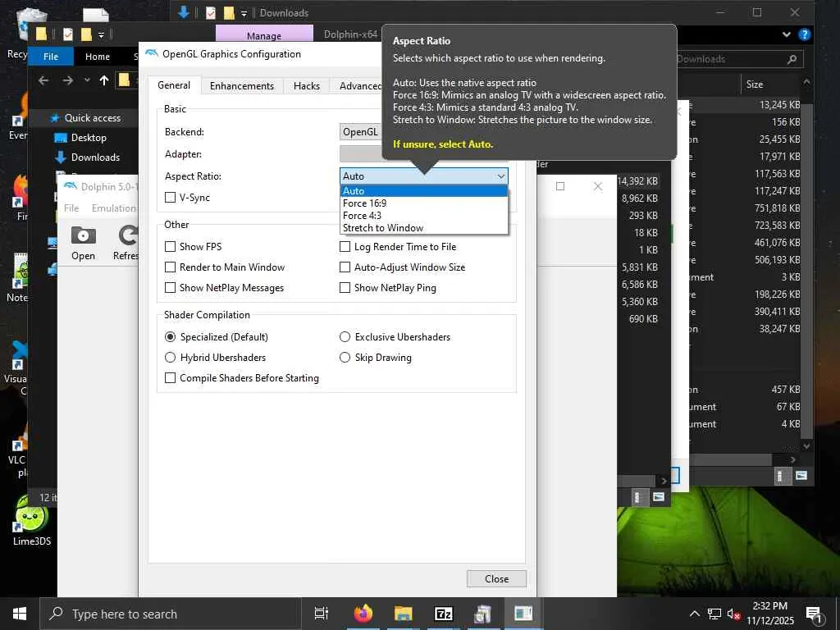Toggle Render to Main Window
Screen dimensions: 840x630
[x=225, y=267]
